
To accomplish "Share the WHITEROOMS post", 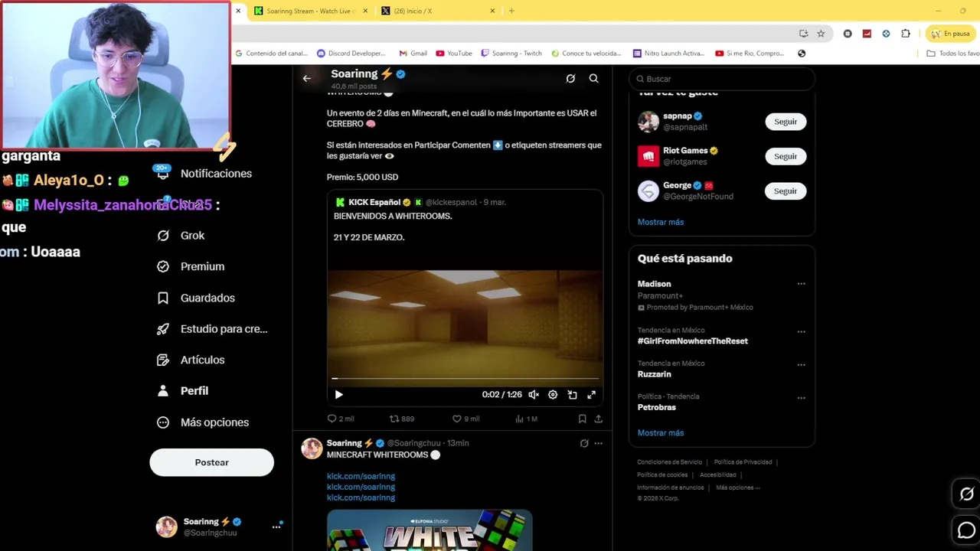I will [x=598, y=419].
